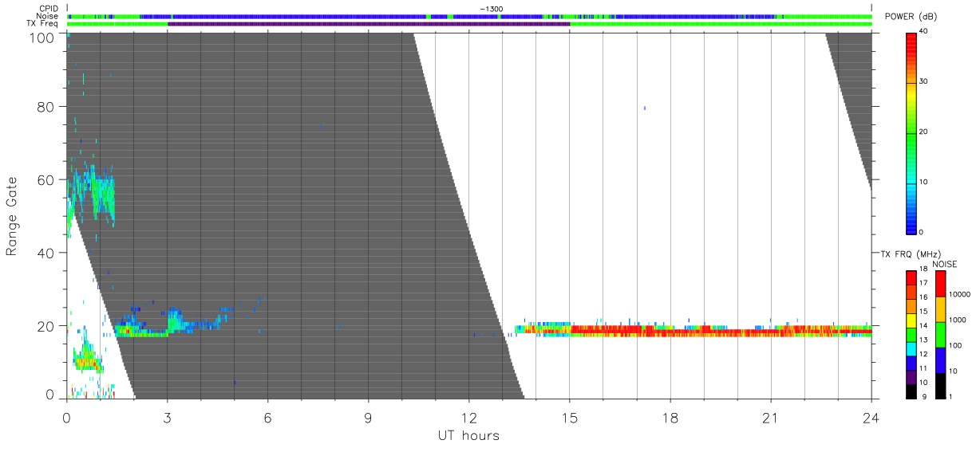Click the NOISE color bar legend
This screenshot has width=980, height=452.
click(940, 335)
